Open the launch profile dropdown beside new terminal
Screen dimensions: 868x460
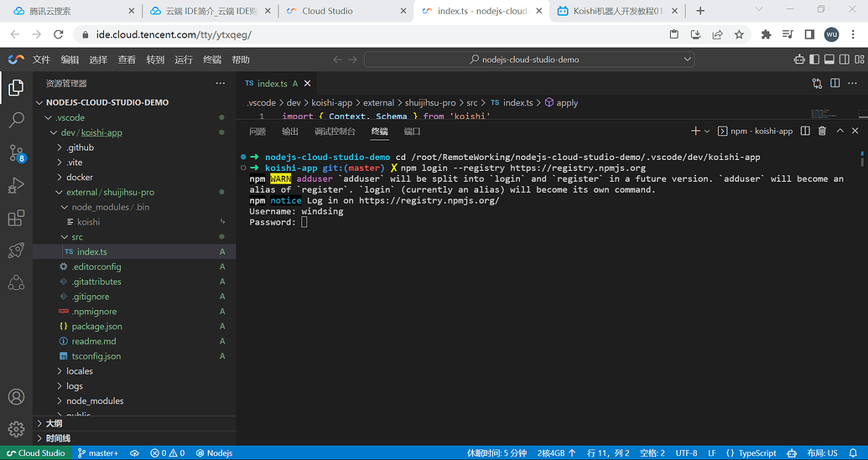pyautogui.click(x=707, y=132)
